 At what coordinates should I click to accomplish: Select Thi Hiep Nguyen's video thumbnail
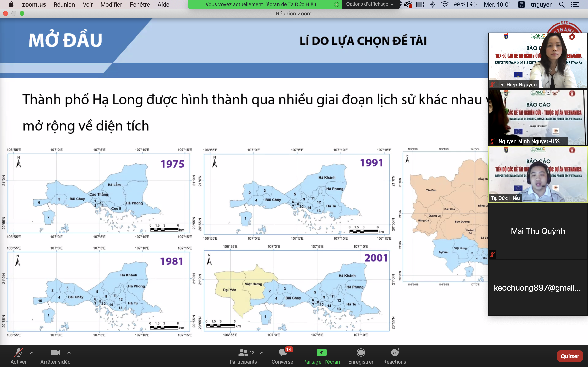538,61
